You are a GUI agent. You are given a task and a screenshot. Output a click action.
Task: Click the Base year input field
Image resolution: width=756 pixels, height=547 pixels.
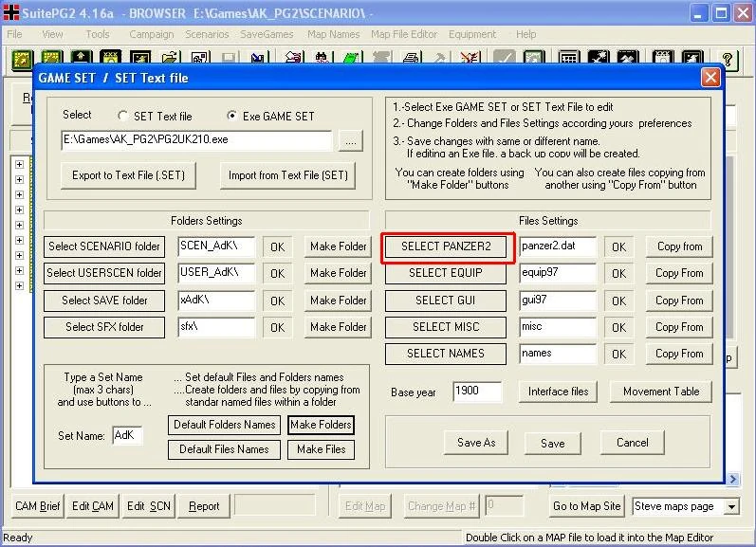(x=477, y=392)
